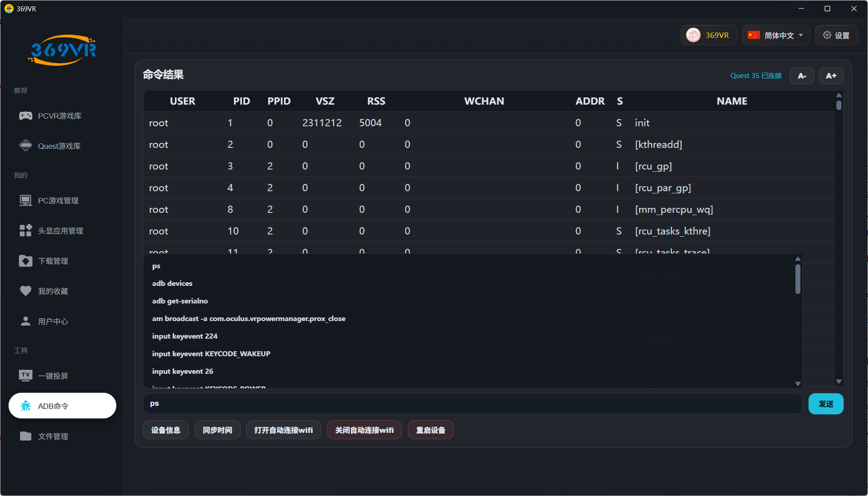Viewport: 868px width, 496px height.
Task: Select the ADB命令 sidebar item
Action: click(62, 406)
